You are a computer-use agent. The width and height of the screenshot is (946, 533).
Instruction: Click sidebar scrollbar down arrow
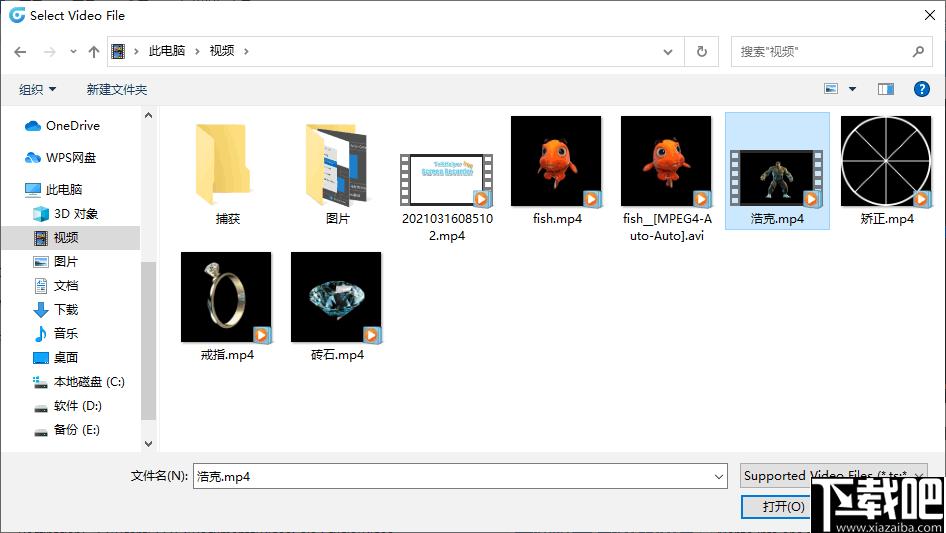148,444
